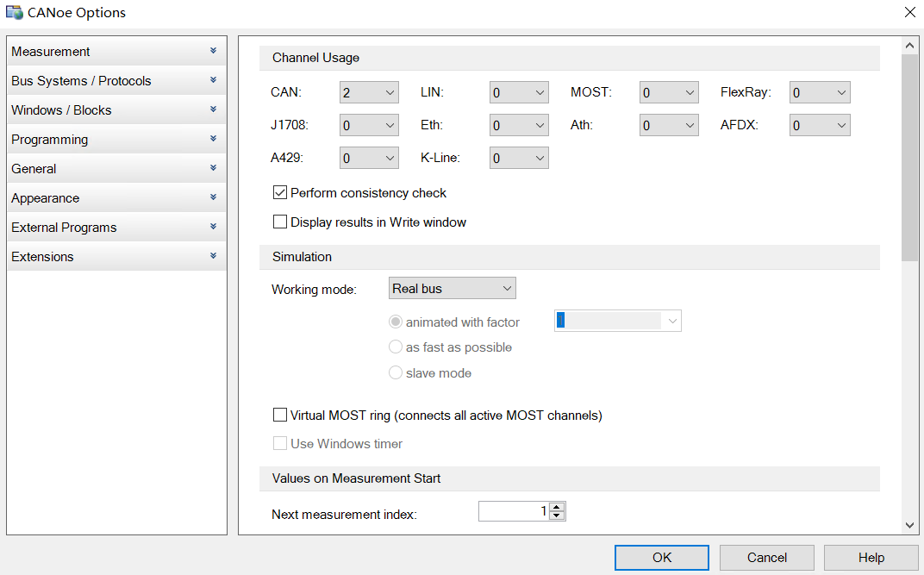
Task: Open the AFDX channel count dropdown
Action: [x=820, y=125]
